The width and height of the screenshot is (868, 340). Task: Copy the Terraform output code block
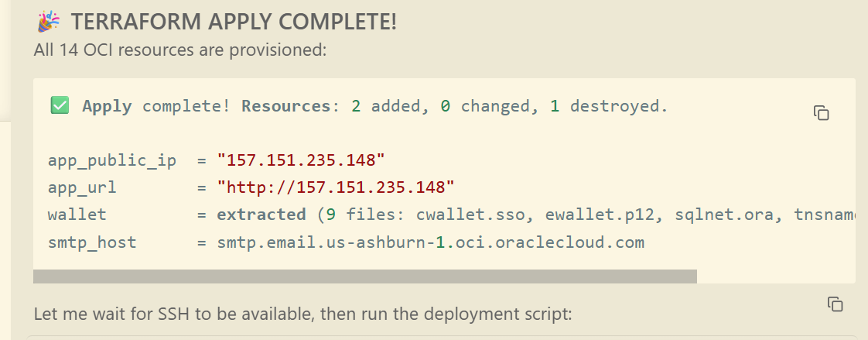[821, 113]
